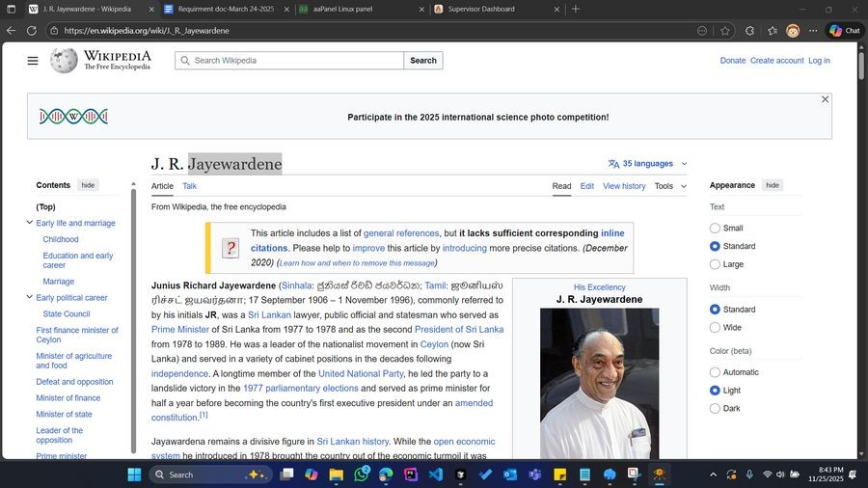View site information lock icon in address bar
The image size is (868, 488).
pyautogui.click(x=54, y=31)
